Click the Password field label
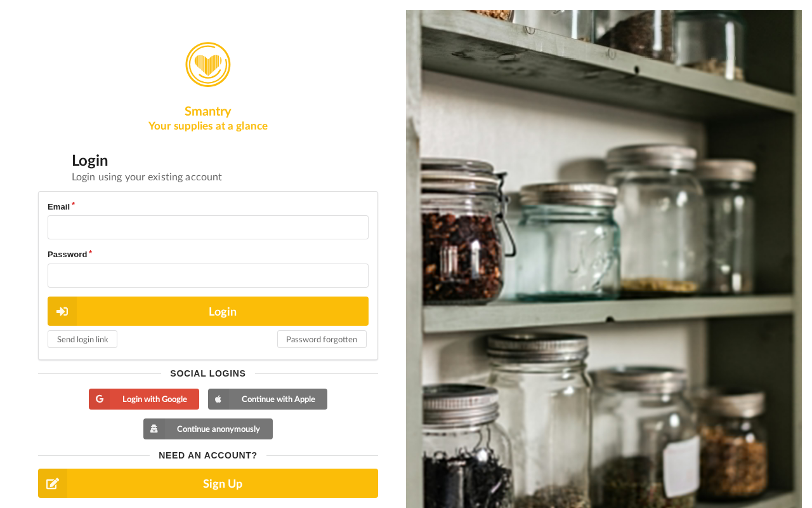The width and height of the screenshot is (812, 508). pos(67,254)
